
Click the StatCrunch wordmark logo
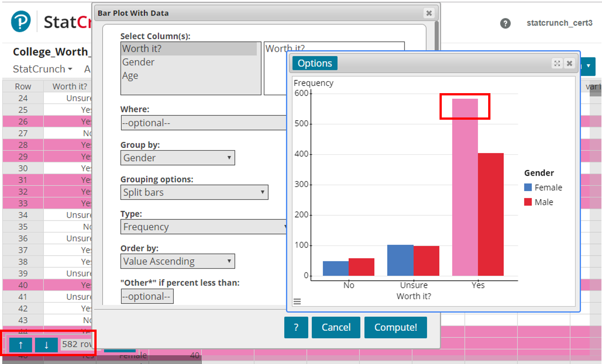pos(67,22)
